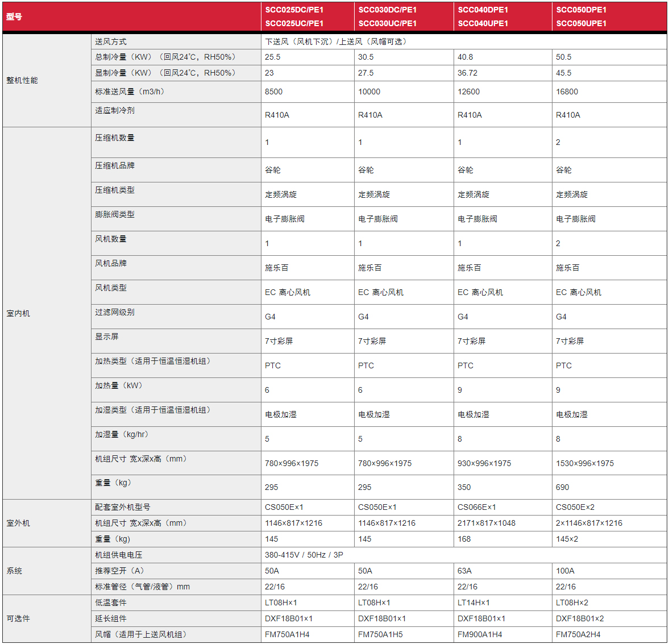This screenshot has width=669, height=644.
Task: Click the 型号 header cell
Action: coord(14,16)
